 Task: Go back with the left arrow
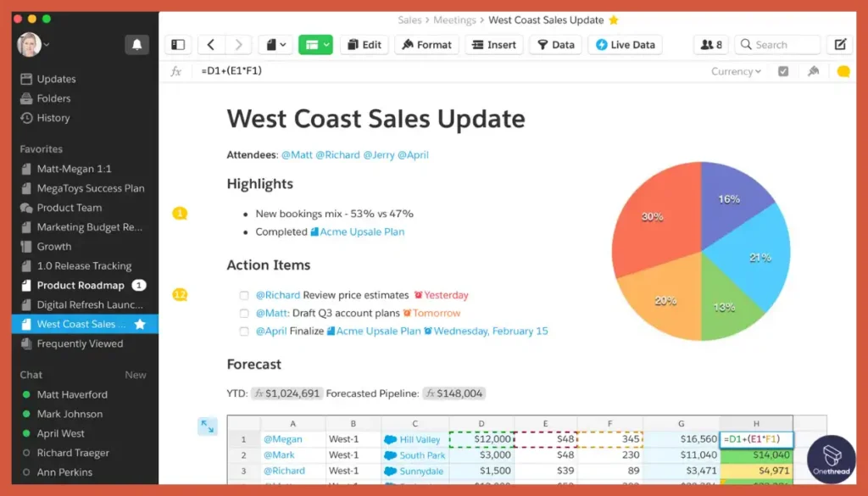pos(211,45)
